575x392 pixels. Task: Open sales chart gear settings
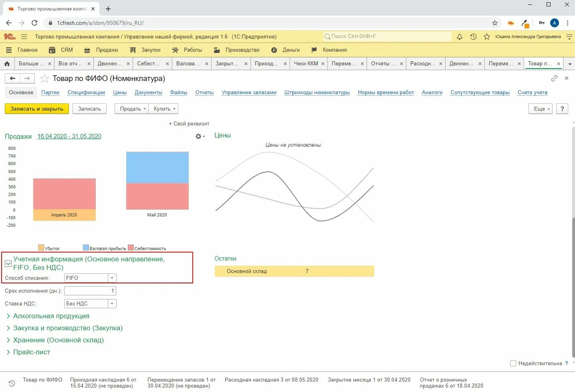[x=200, y=136]
